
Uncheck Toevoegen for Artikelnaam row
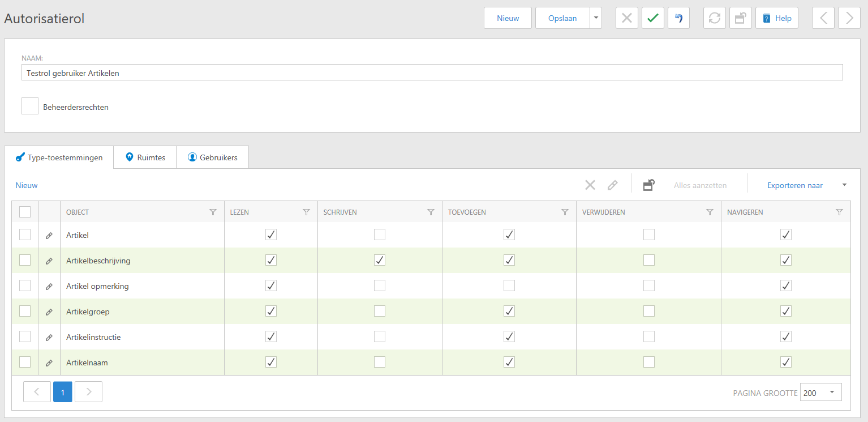[x=509, y=362]
